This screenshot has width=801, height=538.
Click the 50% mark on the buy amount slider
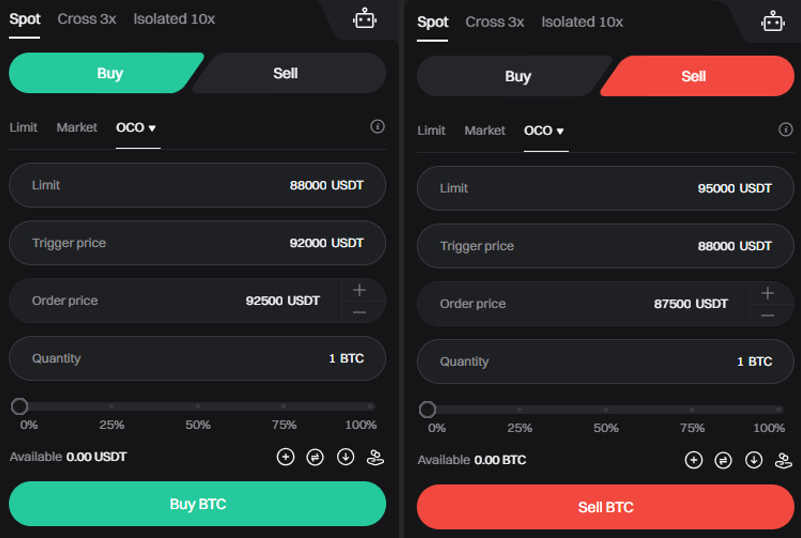198,407
